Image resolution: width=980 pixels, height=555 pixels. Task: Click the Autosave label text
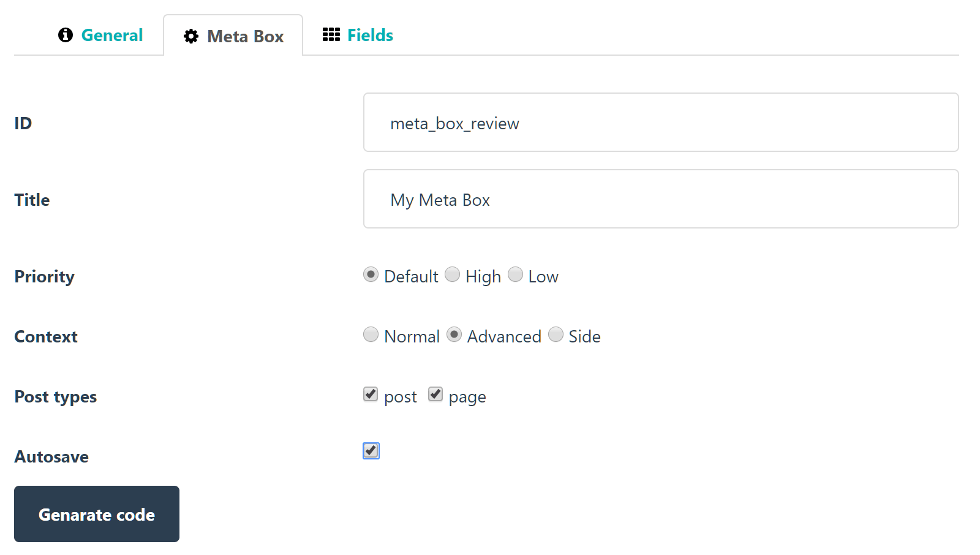[51, 456]
